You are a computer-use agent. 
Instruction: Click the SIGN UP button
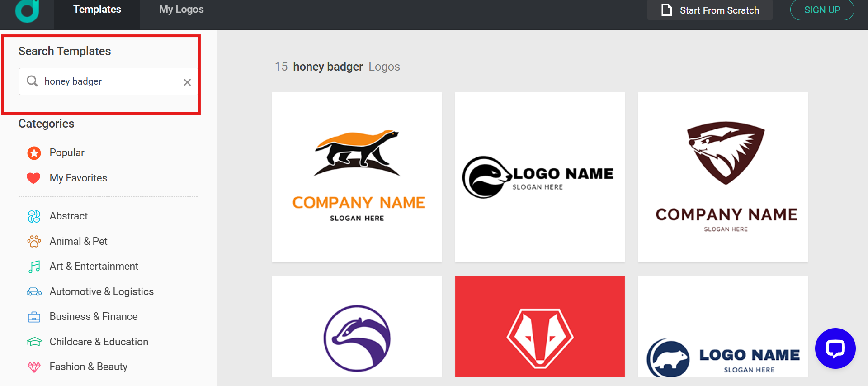tap(822, 10)
